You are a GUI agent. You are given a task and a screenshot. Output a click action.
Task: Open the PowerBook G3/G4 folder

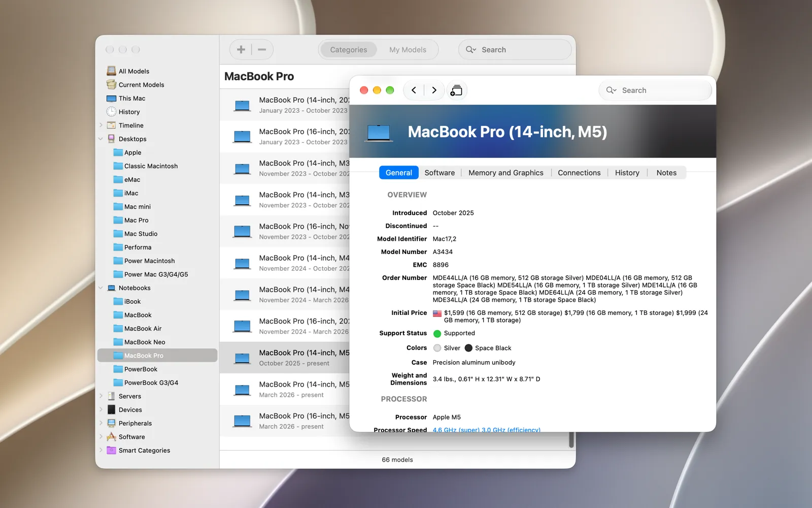[146, 383]
